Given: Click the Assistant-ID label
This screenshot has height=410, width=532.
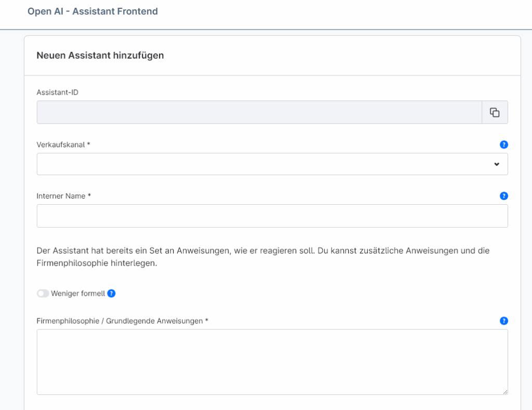Looking at the screenshot, I should coord(57,92).
